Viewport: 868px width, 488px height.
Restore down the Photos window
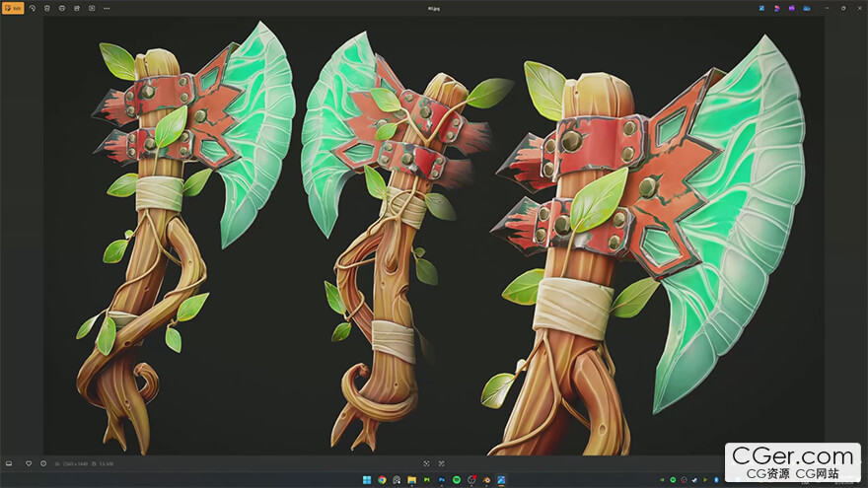click(x=843, y=8)
